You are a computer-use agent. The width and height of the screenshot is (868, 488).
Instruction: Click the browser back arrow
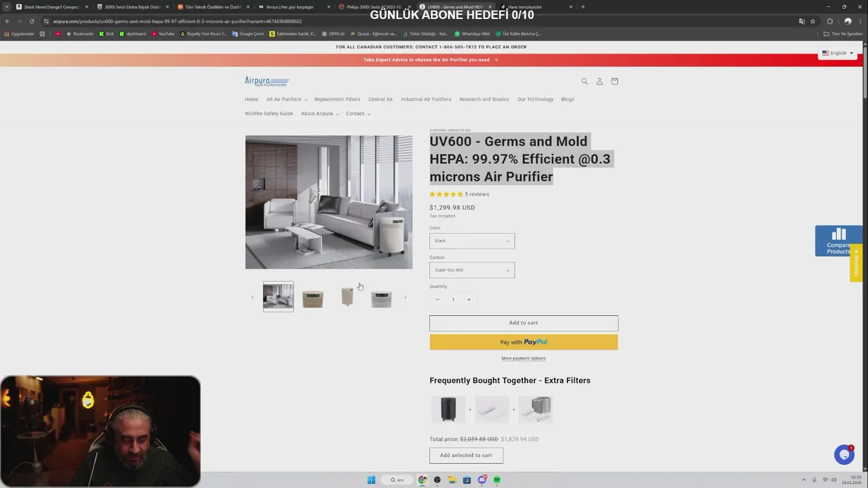7,21
